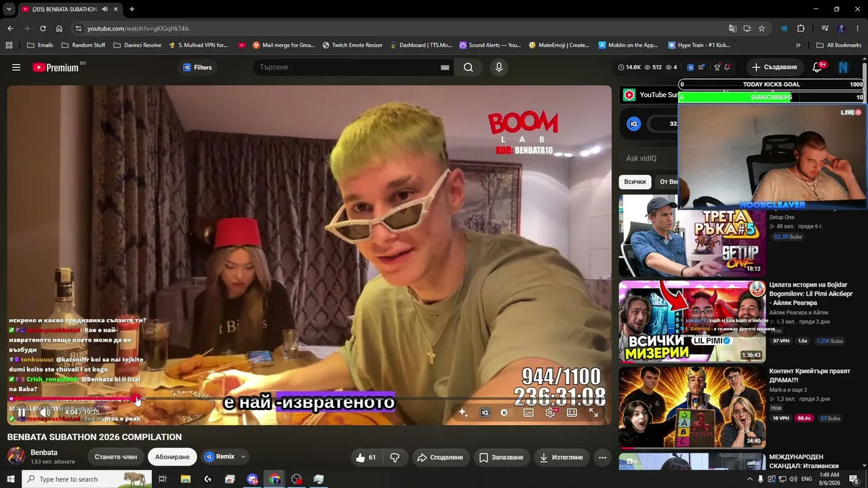
Task: Go back in browser history
Action: [x=10, y=28]
